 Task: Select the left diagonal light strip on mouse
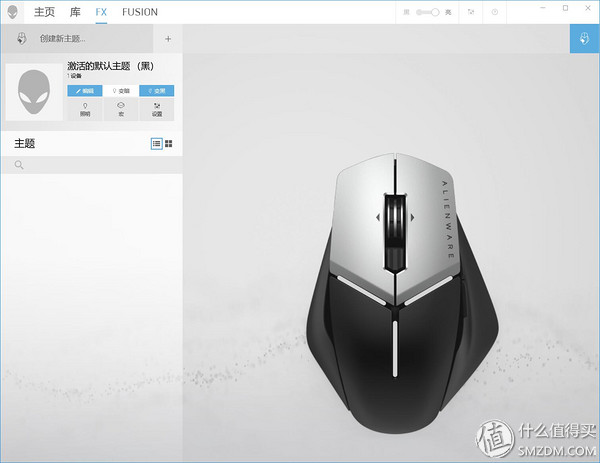(x=362, y=290)
